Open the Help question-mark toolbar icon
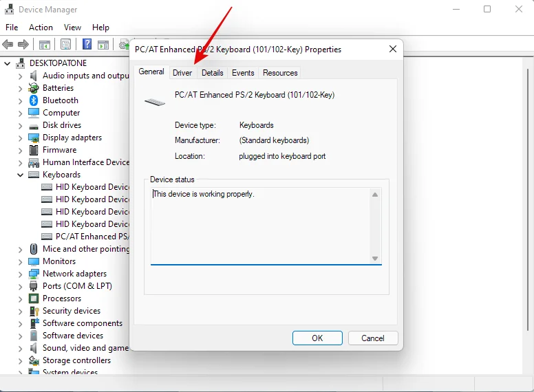 [x=87, y=44]
